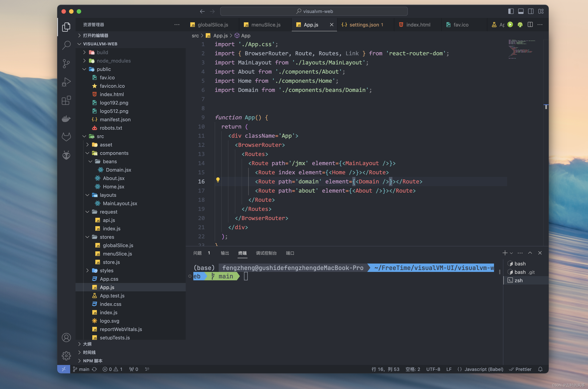Click the new terminal button in panel
Screen dimensions: 588x389
(504, 253)
